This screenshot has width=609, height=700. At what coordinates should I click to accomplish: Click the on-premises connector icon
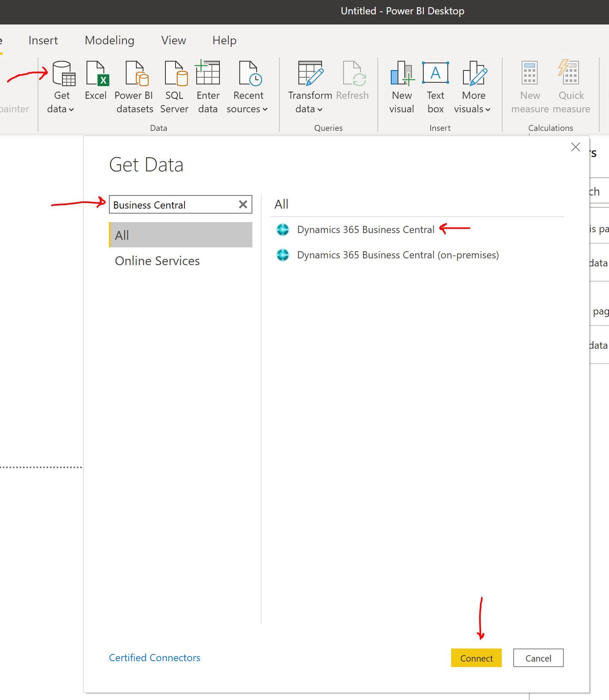click(x=283, y=255)
